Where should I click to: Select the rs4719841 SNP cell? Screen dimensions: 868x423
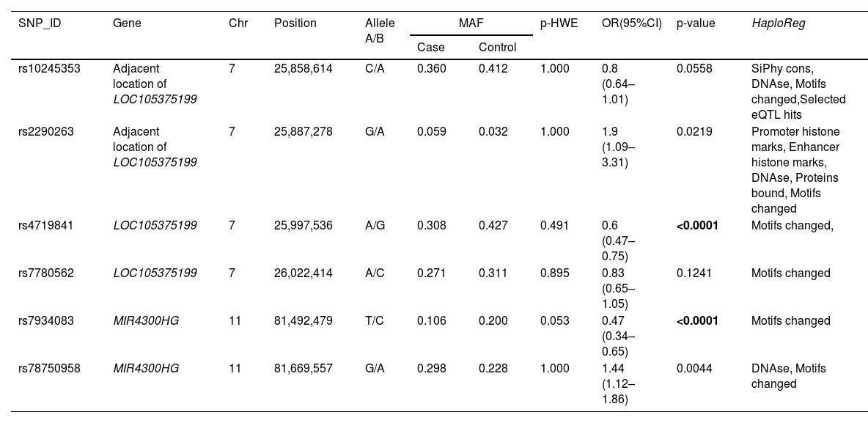[x=46, y=226]
